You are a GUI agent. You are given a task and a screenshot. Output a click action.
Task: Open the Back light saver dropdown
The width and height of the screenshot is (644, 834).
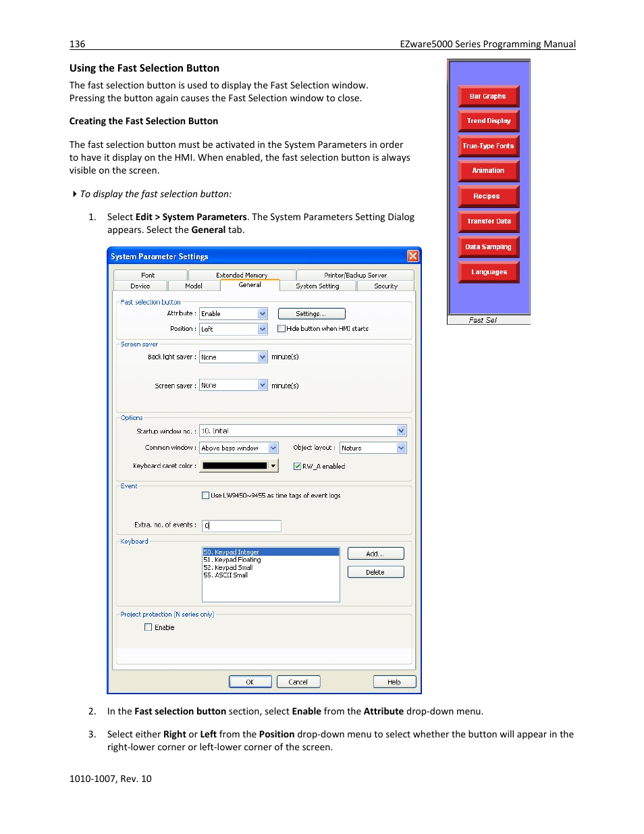tap(263, 357)
